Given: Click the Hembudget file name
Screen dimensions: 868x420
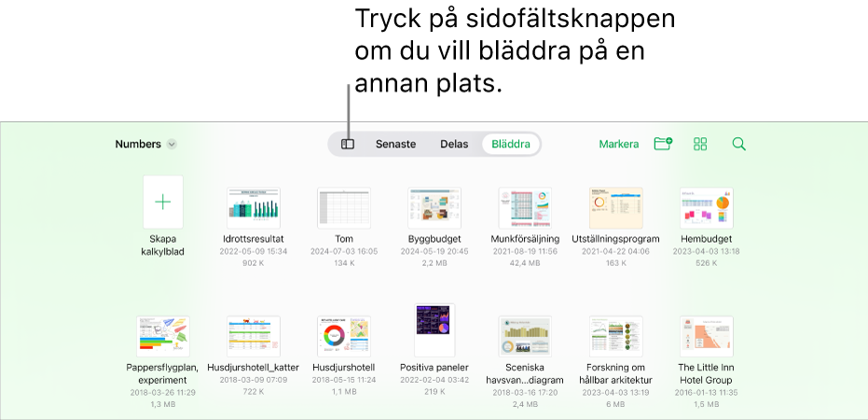Looking at the screenshot, I should click(707, 239).
